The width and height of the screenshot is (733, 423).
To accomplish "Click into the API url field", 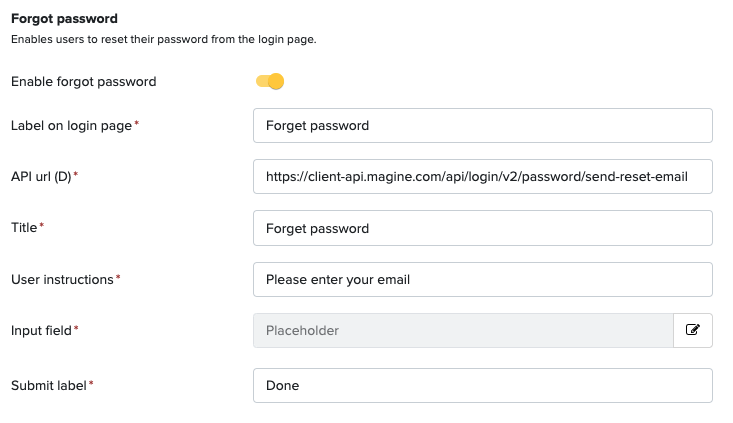I will point(482,177).
